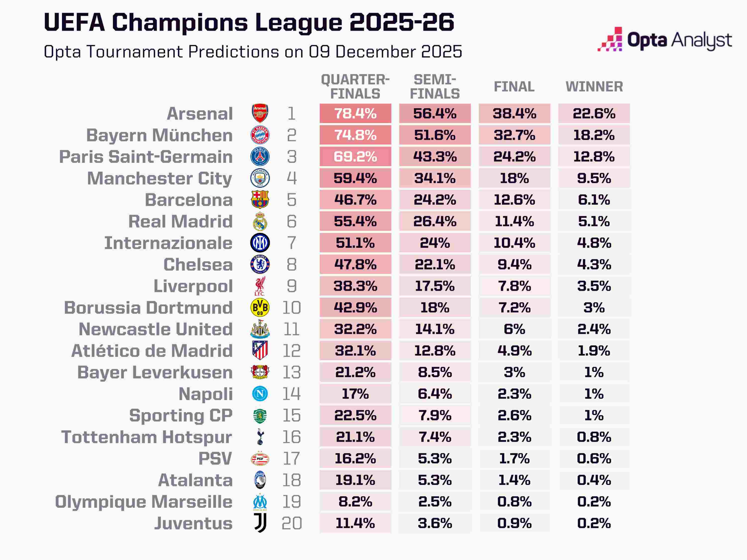The width and height of the screenshot is (747, 560).
Task: Select the Manchester City team name
Action: point(159,178)
